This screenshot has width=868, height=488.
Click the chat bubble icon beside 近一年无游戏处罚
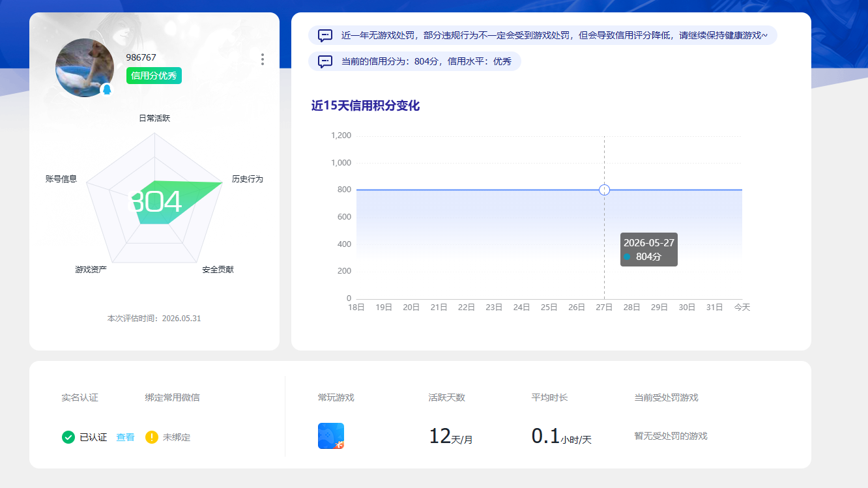(325, 36)
